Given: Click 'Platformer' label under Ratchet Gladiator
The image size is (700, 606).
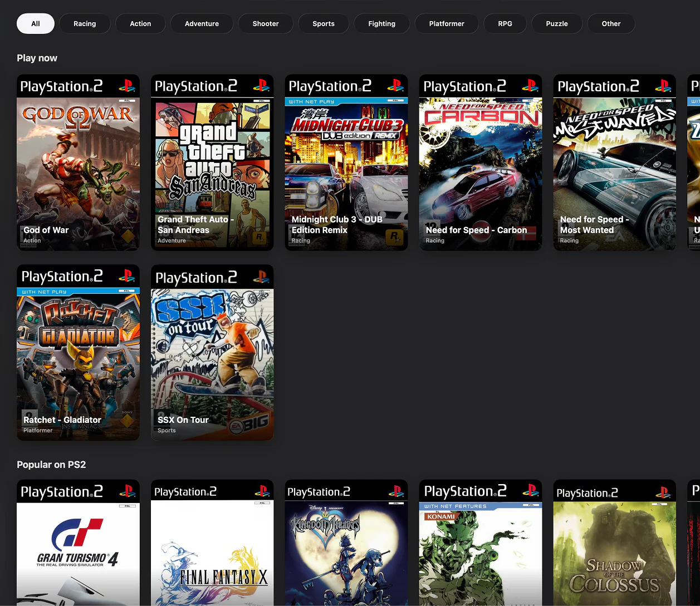Looking at the screenshot, I should (38, 430).
